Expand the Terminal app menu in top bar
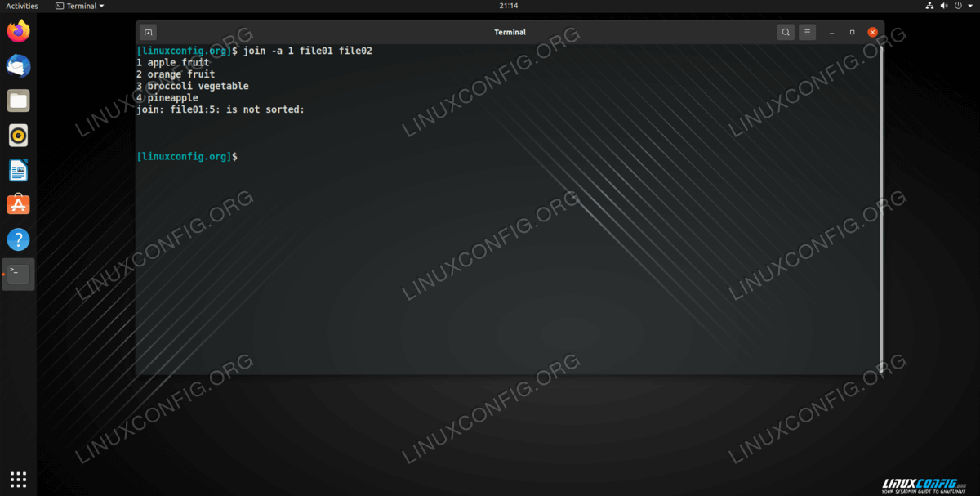 point(80,6)
